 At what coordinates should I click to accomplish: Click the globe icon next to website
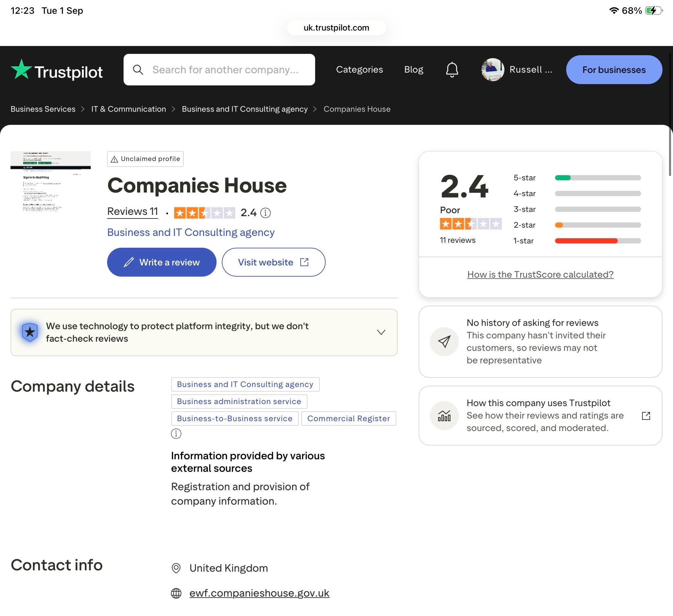pyautogui.click(x=176, y=593)
